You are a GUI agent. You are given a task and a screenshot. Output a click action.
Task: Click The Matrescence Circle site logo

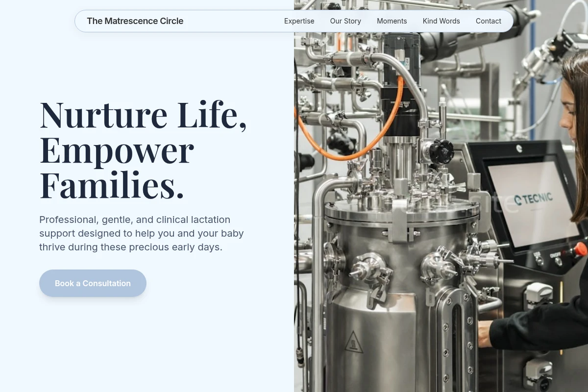135,21
